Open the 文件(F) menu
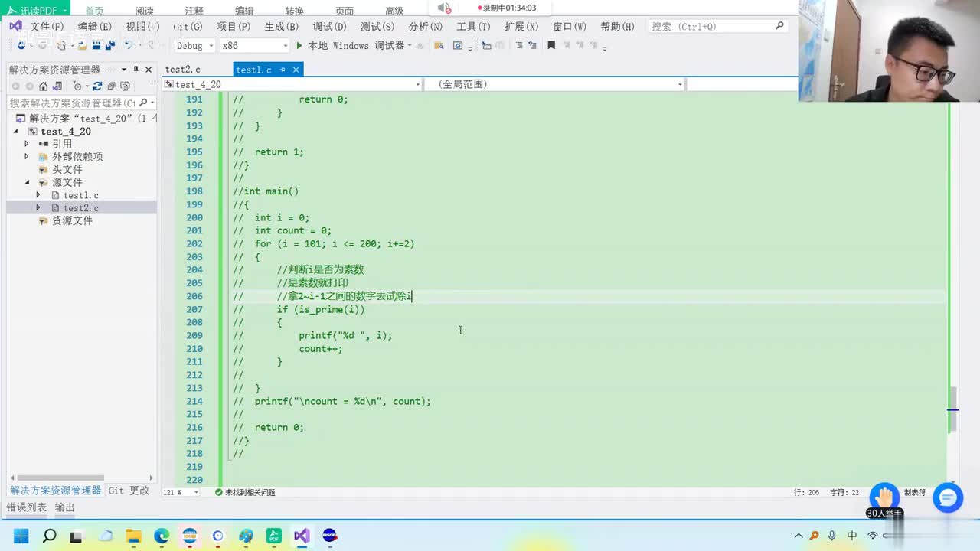Image resolution: width=980 pixels, height=551 pixels. point(47,26)
